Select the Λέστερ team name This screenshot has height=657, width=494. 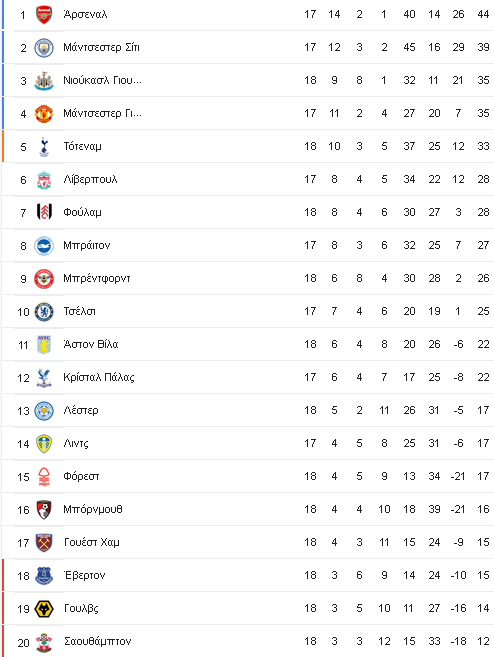point(81,410)
